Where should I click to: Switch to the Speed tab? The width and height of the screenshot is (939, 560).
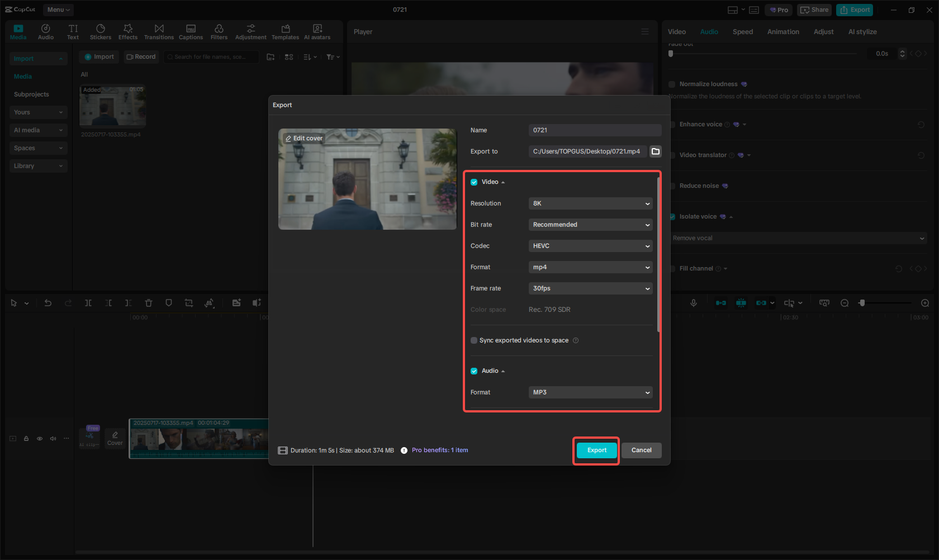[743, 32]
